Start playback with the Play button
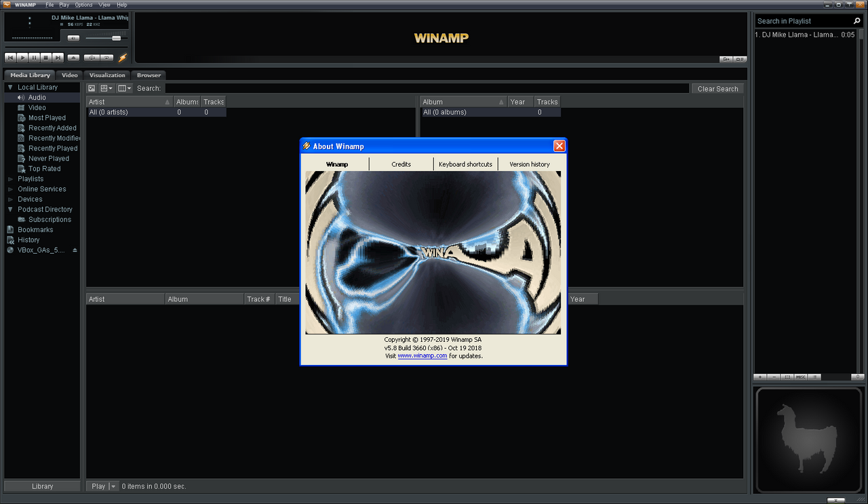The height and width of the screenshot is (504, 868). point(22,58)
